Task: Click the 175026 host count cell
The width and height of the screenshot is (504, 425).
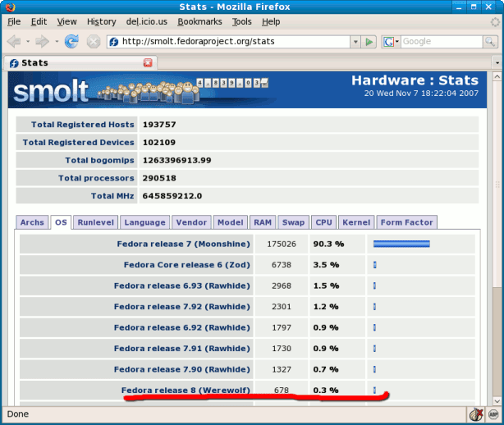Action: (x=282, y=244)
